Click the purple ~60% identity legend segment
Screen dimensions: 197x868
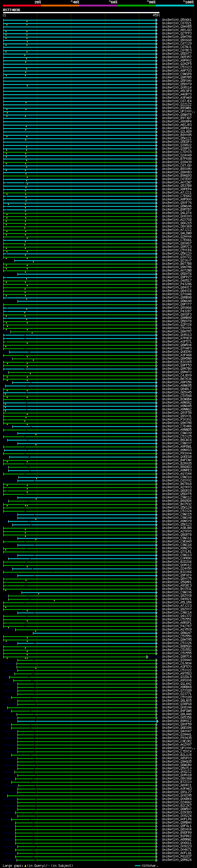pos(98,6)
